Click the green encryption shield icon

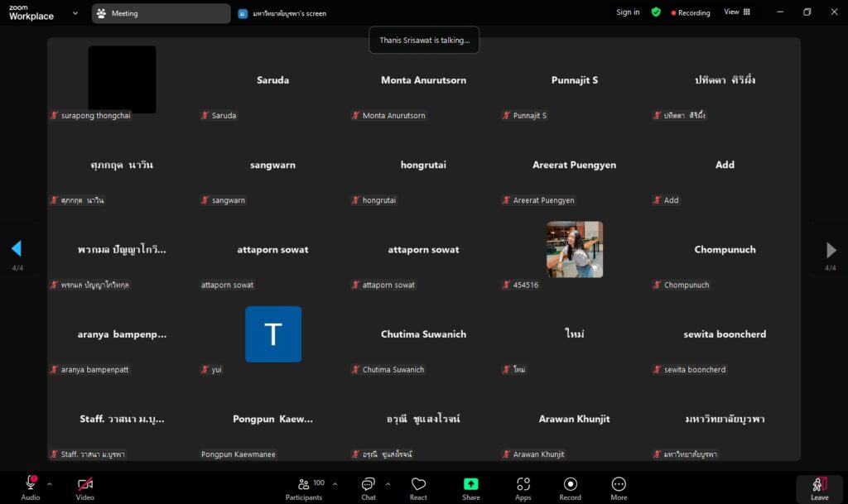pos(656,12)
